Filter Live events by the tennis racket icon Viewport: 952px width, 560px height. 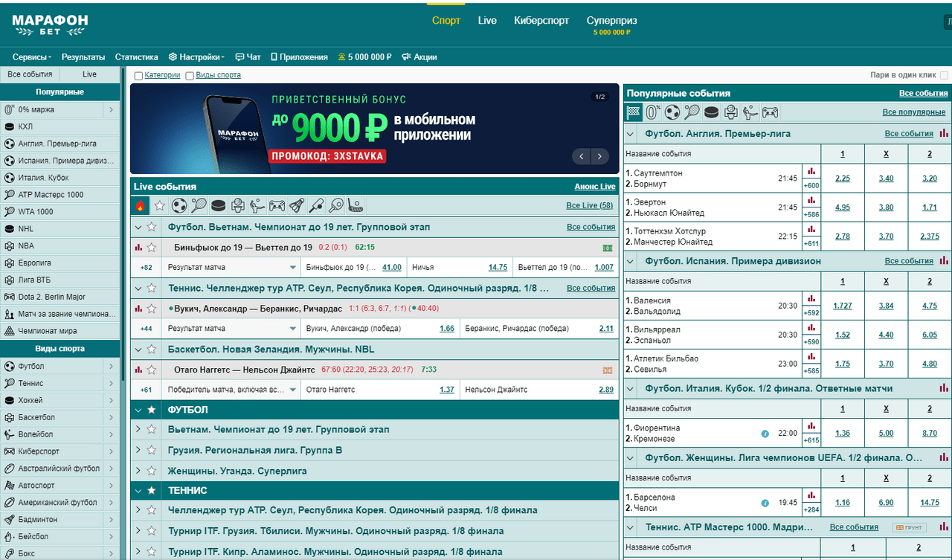point(199,205)
